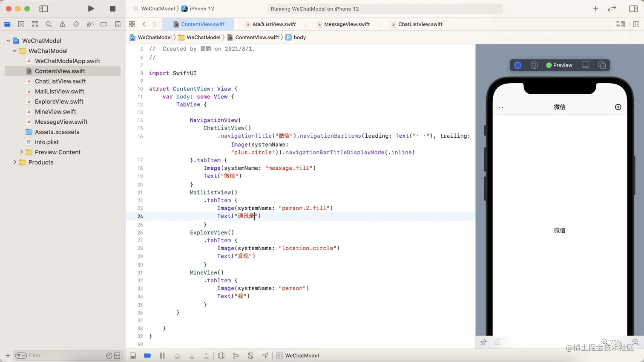Simulate location arrow icon

(x=265, y=356)
